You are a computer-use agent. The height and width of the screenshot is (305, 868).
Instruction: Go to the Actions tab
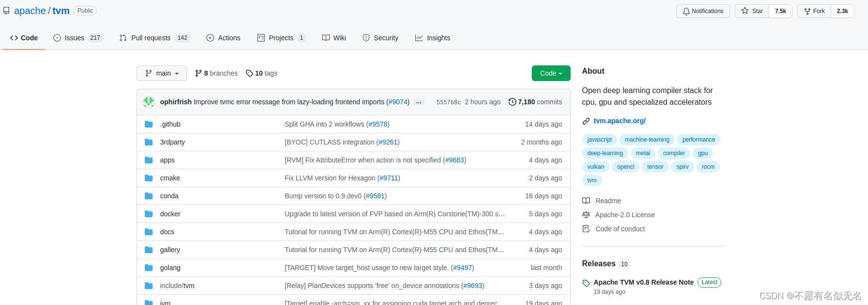coord(223,38)
